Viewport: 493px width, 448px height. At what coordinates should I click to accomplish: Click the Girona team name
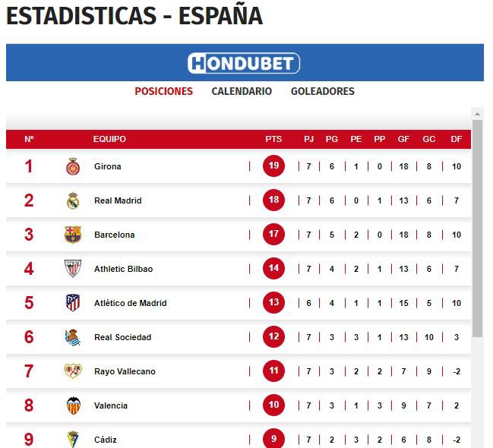click(108, 166)
